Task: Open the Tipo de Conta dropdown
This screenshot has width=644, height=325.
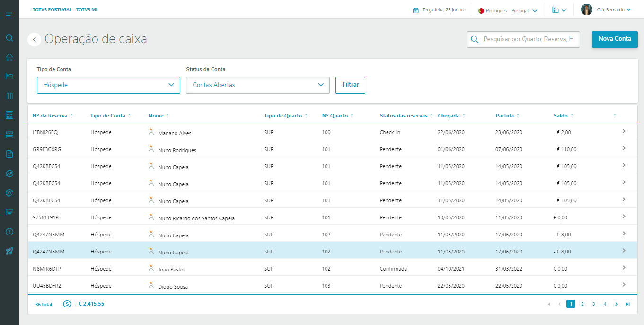Action: coord(108,85)
